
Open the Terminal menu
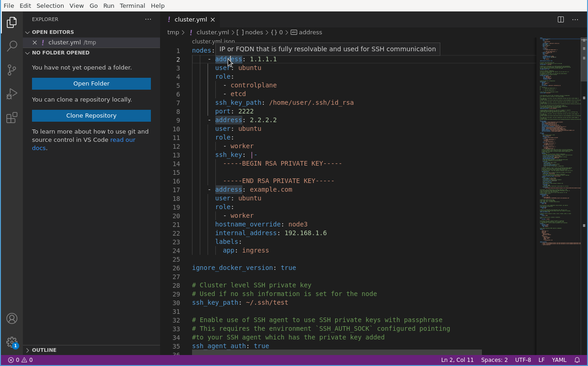(132, 5)
